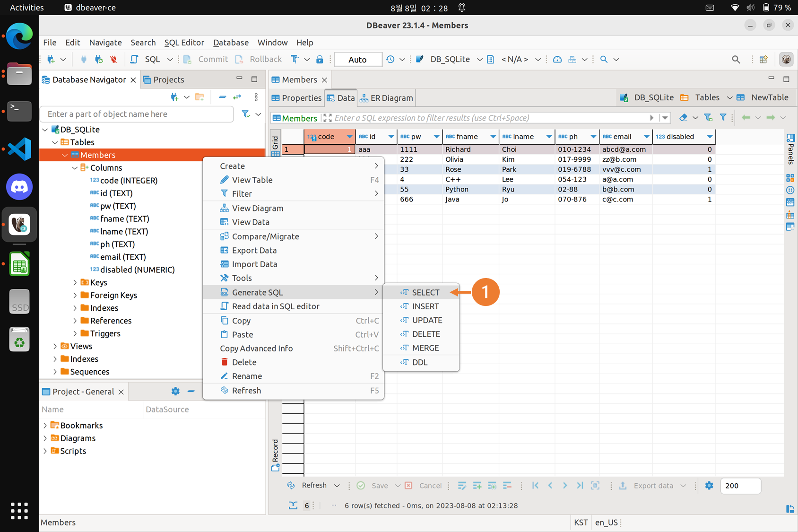This screenshot has width=798, height=532.
Task: Switch to the Properties tab
Action: (296, 98)
